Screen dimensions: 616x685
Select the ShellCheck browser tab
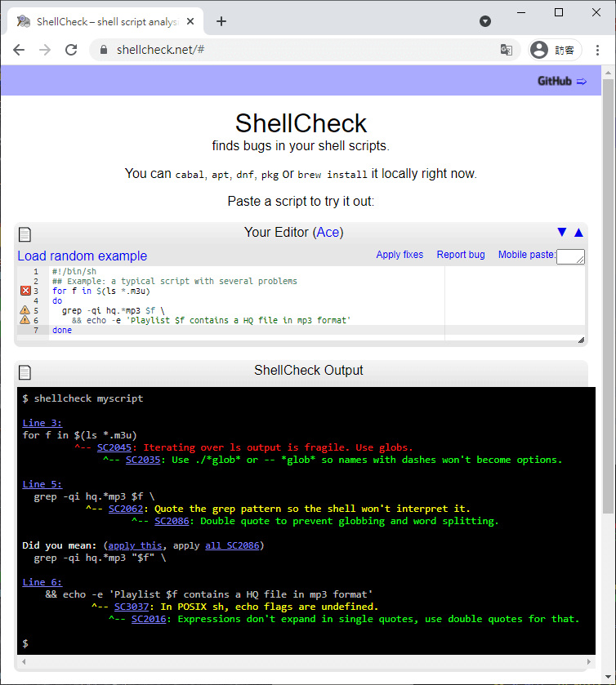tap(105, 21)
